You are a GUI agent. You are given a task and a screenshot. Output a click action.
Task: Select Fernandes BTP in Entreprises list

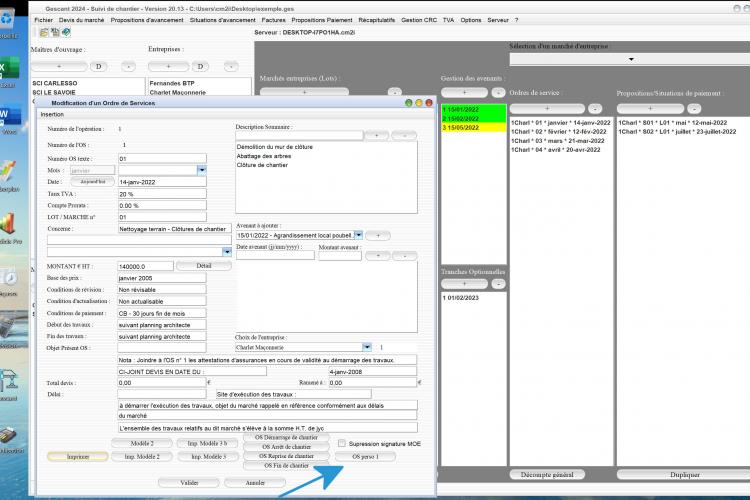click(x=172, y=83)
